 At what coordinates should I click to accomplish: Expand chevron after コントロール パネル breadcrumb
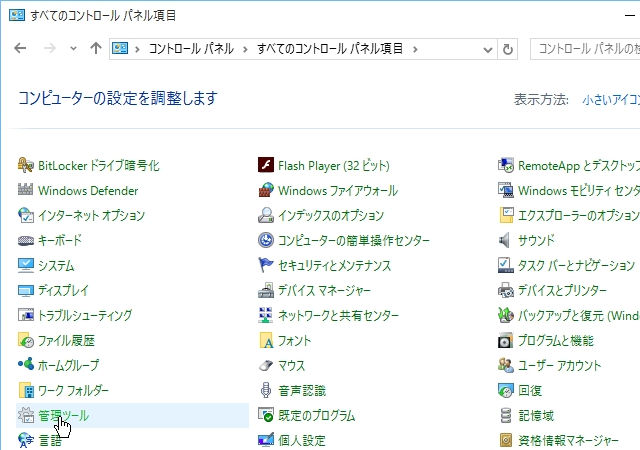[245, 49]
